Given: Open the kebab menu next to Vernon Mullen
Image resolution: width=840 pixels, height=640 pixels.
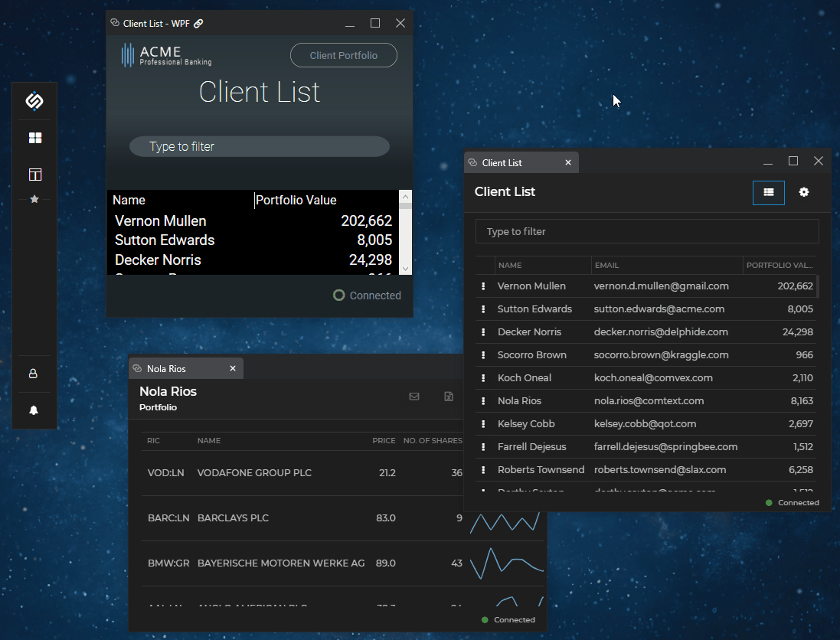Looking at the screenshot, I should [482, 286].
